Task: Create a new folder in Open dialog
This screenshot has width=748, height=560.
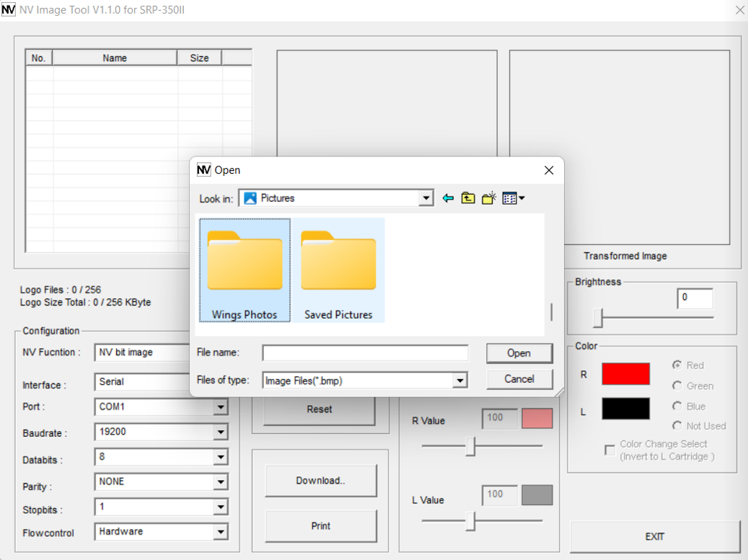Action: (488, 198)
